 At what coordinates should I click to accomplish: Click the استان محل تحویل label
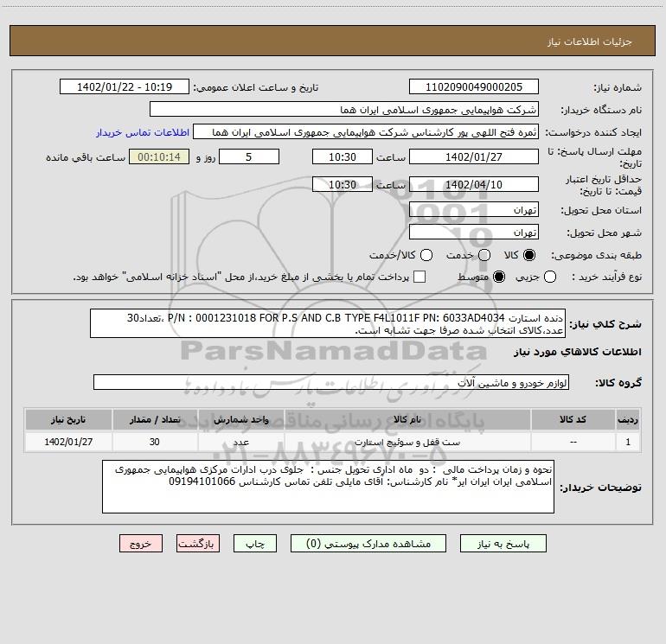pos(601,210)
